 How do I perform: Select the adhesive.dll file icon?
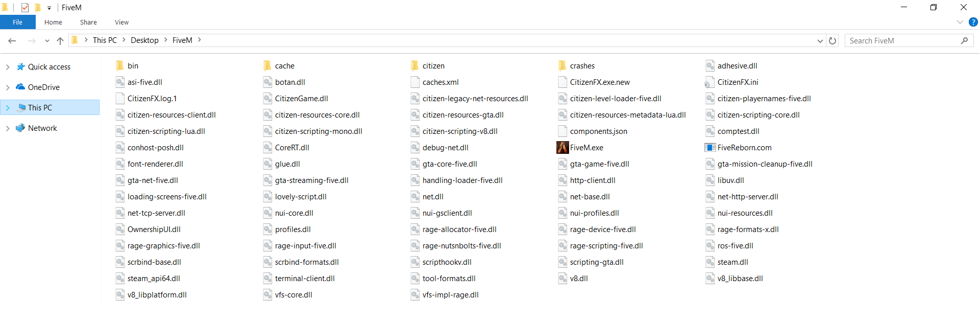[710, 66]
